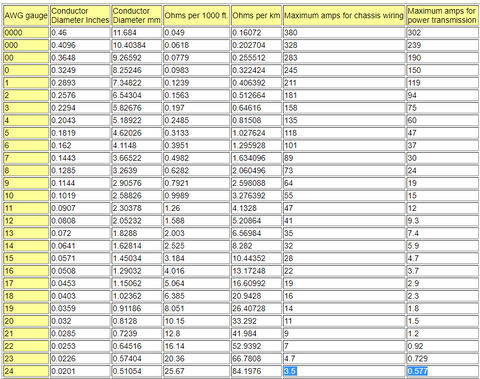The image size is (480, 379).
Task: Click the 9.3 amps power cell
Action: [x=442, y=221]
